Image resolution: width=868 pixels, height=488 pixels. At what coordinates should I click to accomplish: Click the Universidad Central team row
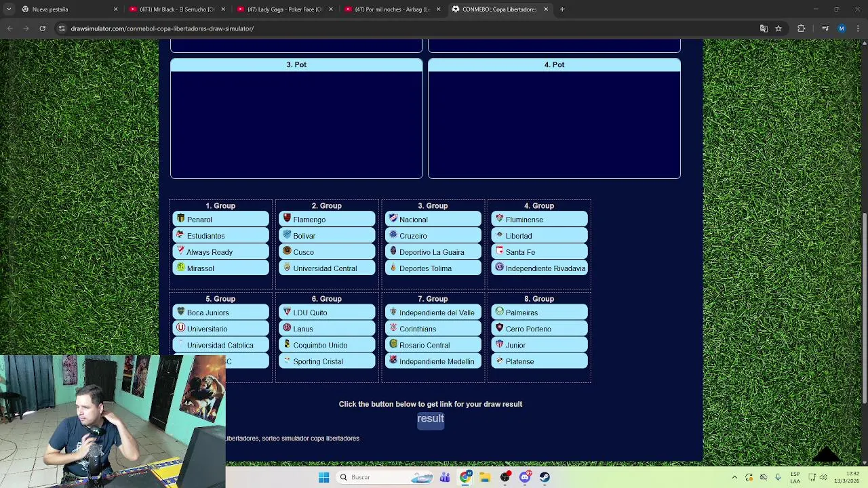pyautogui.click(x=327, y=268)
